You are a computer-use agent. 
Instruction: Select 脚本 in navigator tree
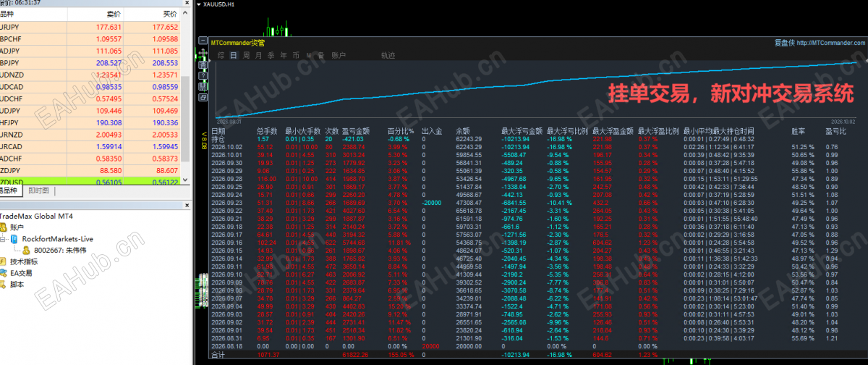click(x=17, y=285)
